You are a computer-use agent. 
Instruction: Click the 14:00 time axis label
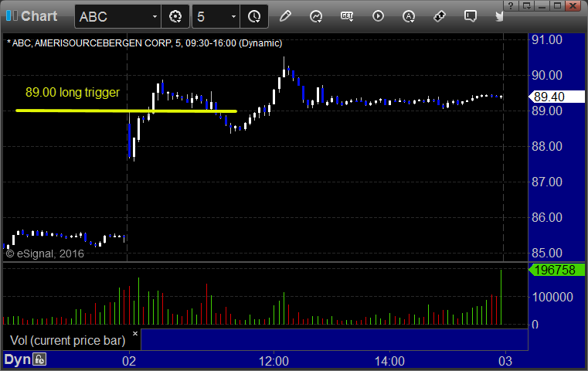coord(389,361)
